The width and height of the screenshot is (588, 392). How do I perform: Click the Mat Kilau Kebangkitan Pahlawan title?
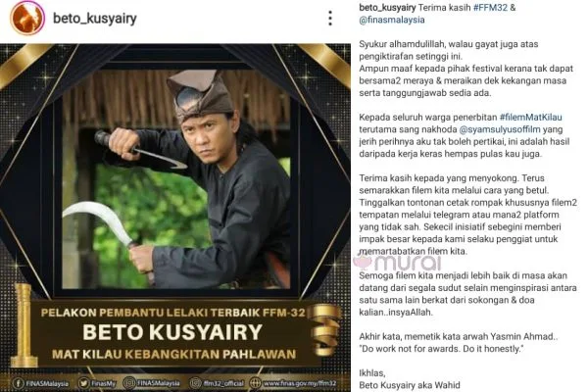pyautogui.click(x=174, y=354)
